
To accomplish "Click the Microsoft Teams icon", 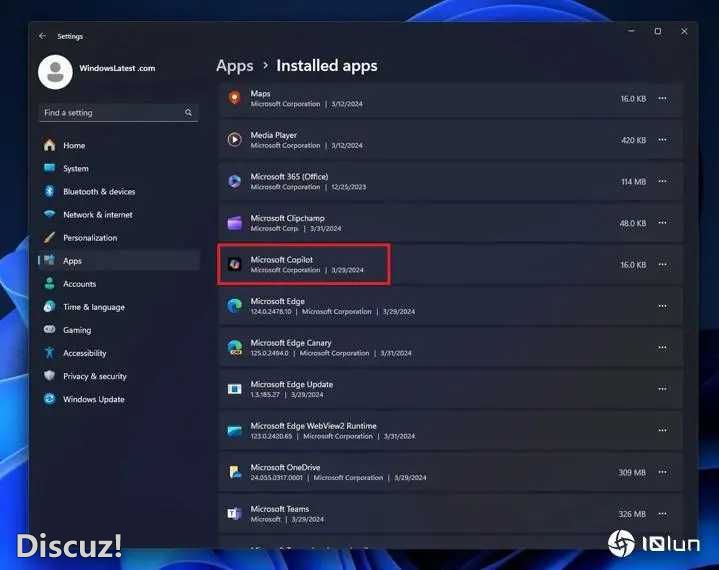I will tap(234, 513).
